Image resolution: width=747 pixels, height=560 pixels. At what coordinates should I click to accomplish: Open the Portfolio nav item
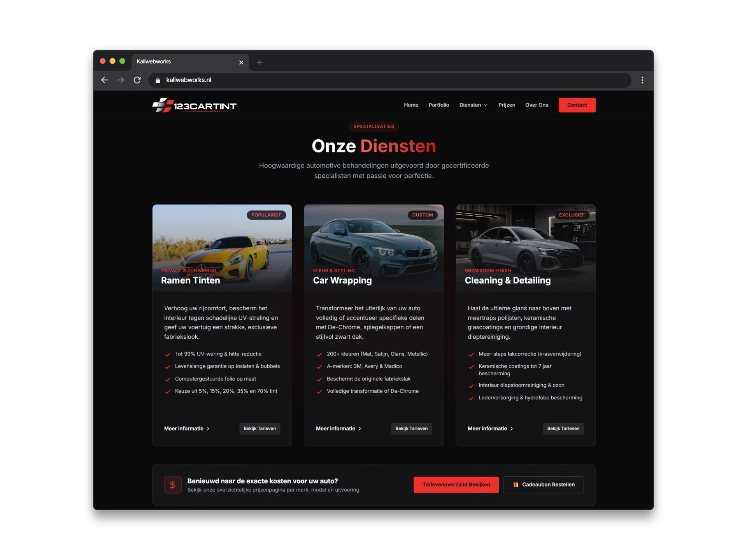439,105
